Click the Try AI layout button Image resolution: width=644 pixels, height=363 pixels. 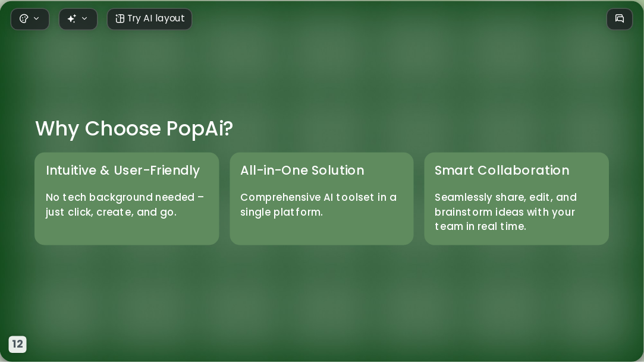149,19
